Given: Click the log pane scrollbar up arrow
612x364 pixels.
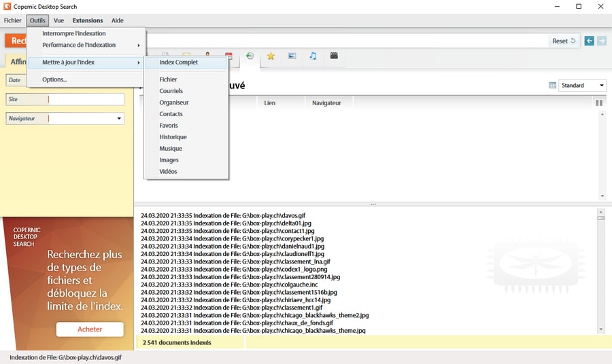Looking at the screenshot, I should click(601, 212).
